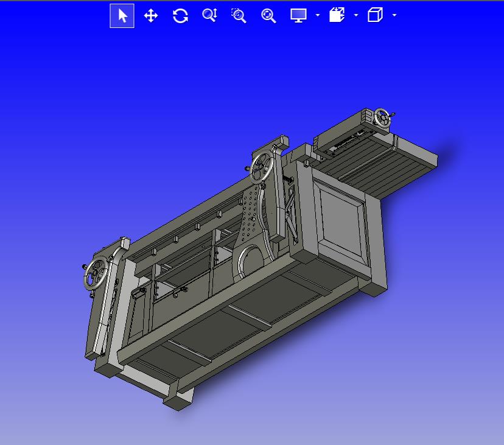Image resolution: width=504 pixels, height=445 pixels.
Task: Expand the section clipping dropdown arrow
Action: click(x=356, y=15)
